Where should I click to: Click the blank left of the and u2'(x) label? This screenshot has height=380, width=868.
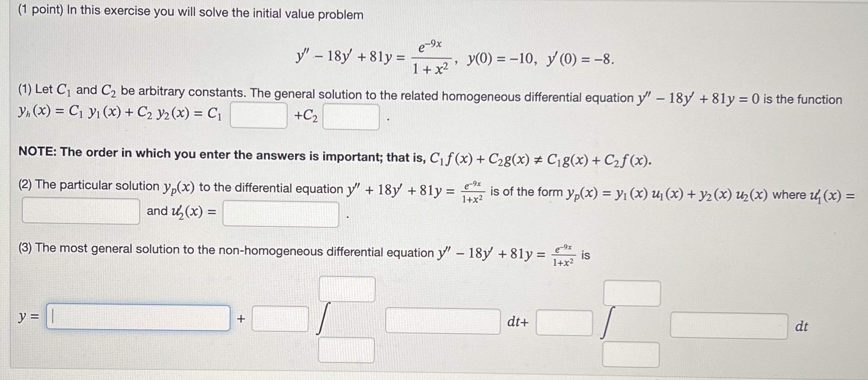pos(80,211)
